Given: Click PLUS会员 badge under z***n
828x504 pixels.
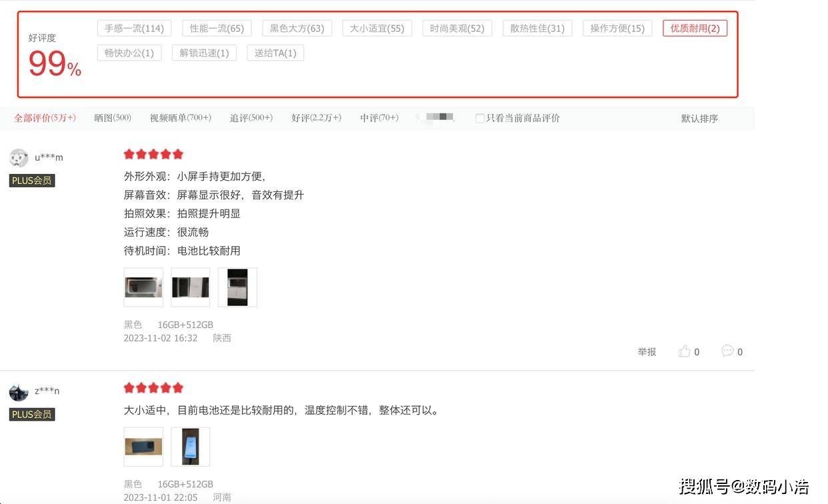Looking at the screenshot, I should click(x=31, y=415).
